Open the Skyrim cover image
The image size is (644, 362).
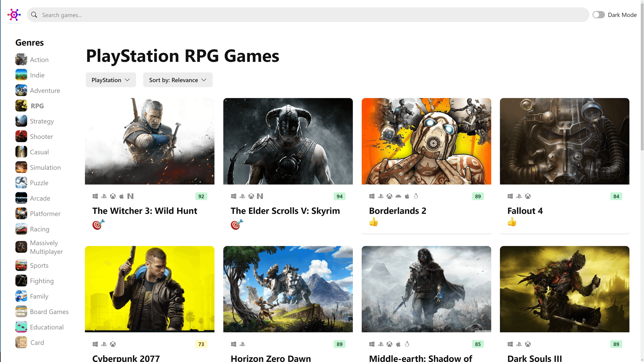click(x=288, y=141)
